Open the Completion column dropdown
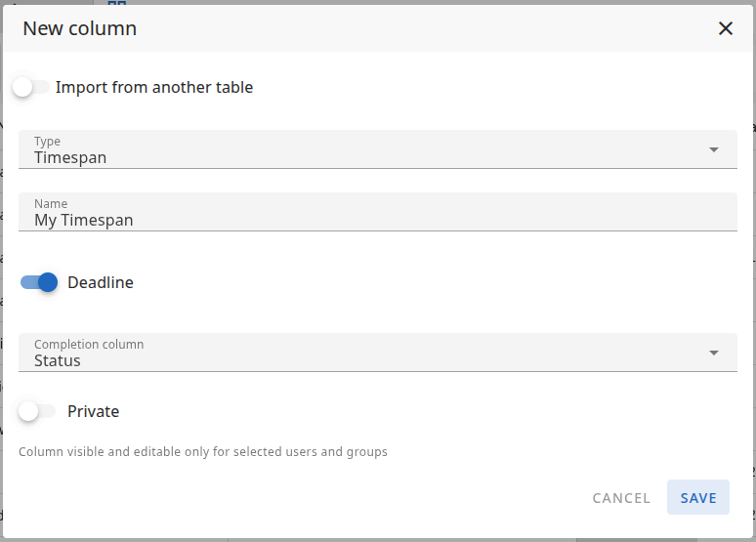Image resolution: width=756 pixels, height=542 pixels. pos(377,353)
